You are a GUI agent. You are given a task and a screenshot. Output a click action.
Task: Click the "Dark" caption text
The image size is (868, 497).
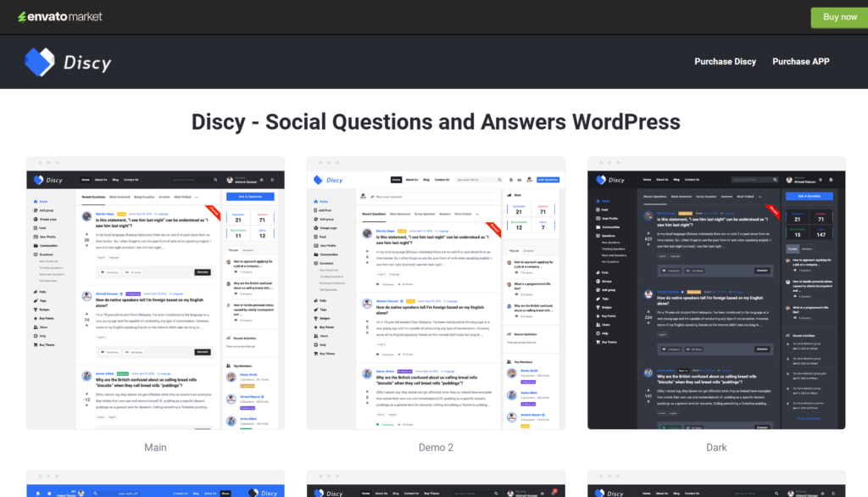(x=716, y=447)
